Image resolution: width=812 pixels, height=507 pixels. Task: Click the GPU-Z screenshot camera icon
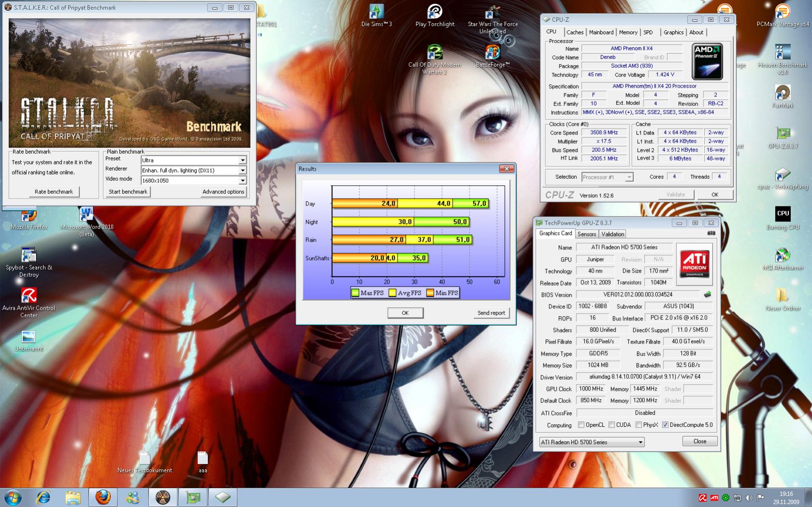[711, 233]
